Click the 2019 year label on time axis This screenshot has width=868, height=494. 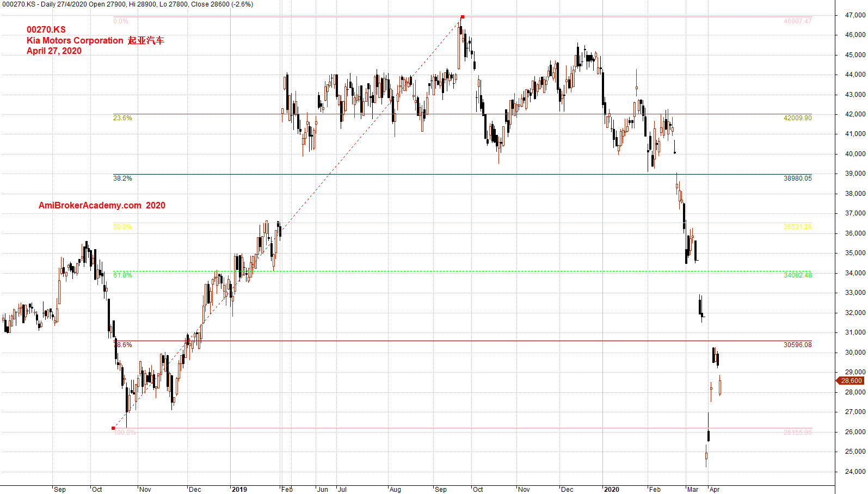tap(239, 490)
